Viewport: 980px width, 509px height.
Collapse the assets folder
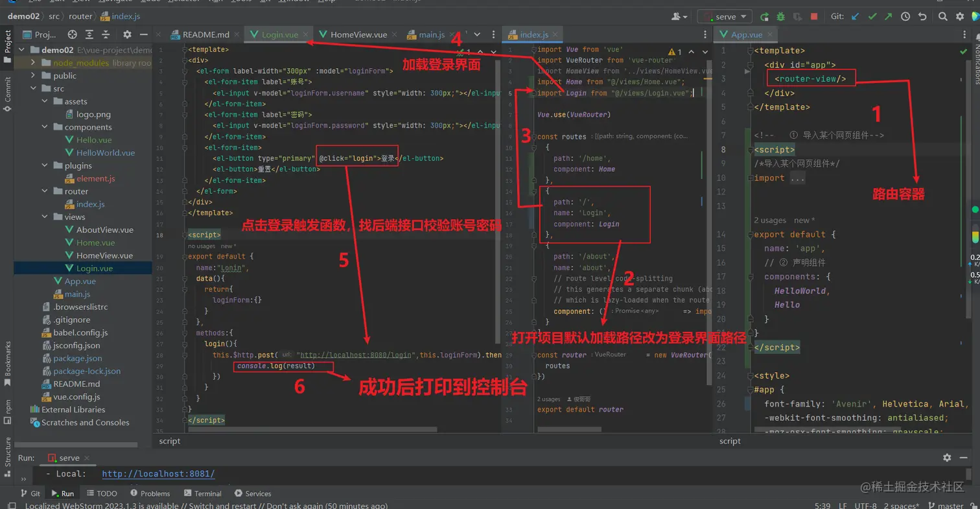tap(44, 102)
